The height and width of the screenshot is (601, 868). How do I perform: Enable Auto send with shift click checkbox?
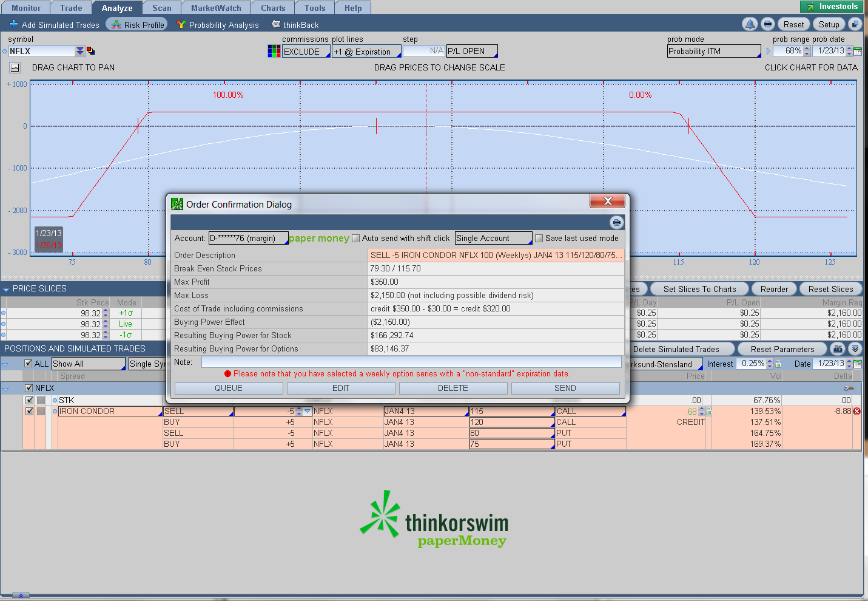click(356, 239)
